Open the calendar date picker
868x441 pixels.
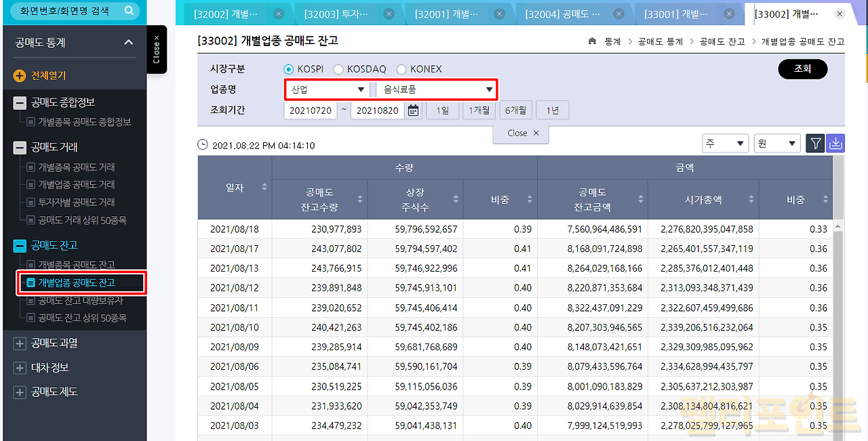click(x=414, y=110)
